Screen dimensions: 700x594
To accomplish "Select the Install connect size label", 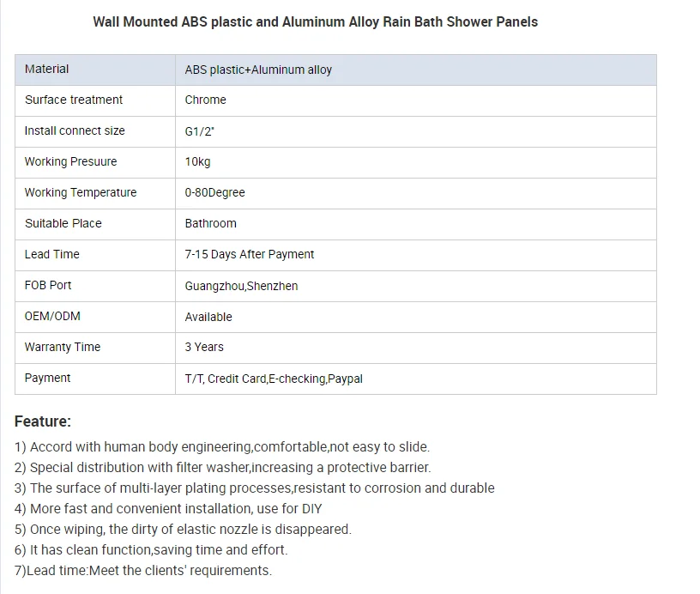I will 75,131.
